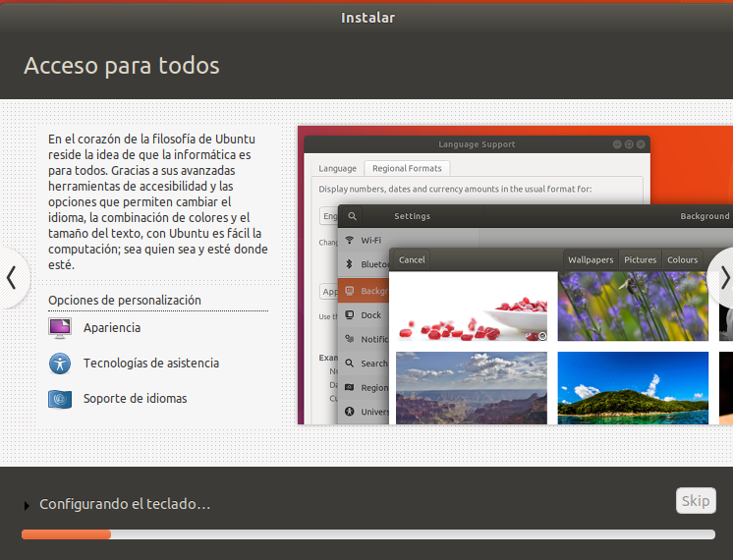Click the Tecnologías de asistencia accessibility icon

60,364
